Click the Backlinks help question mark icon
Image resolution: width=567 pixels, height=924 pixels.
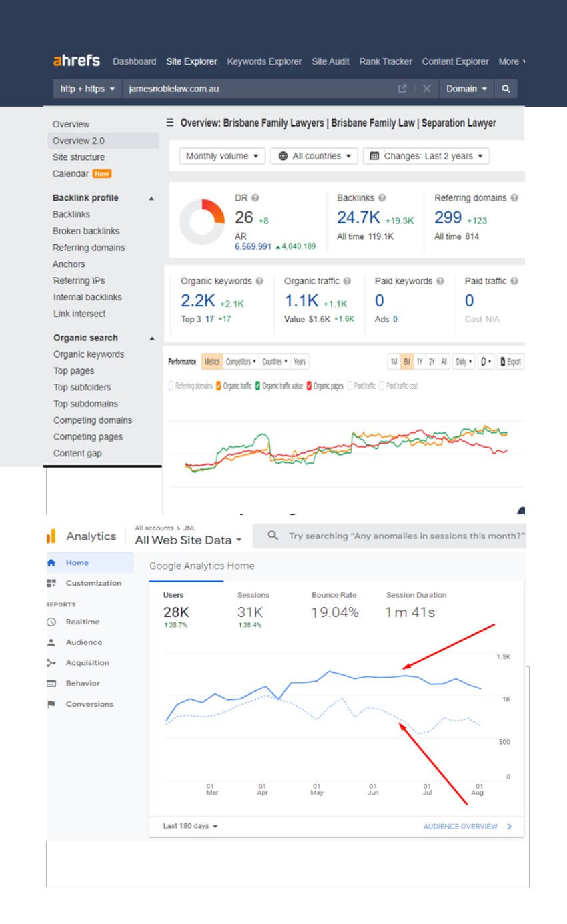click(382, 198)
